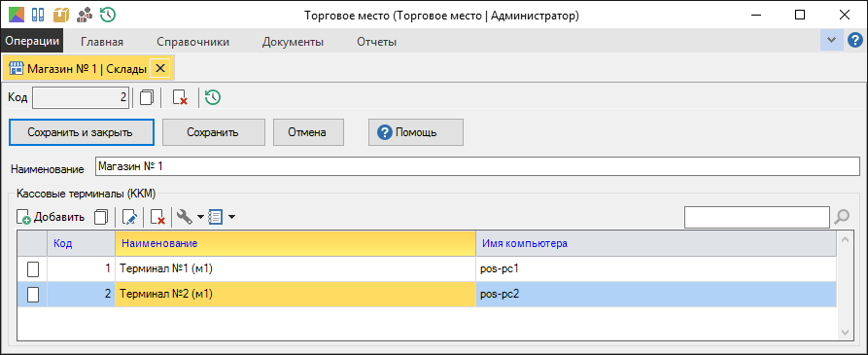
Task: Open the Операции menu
Action: (32, 42)
